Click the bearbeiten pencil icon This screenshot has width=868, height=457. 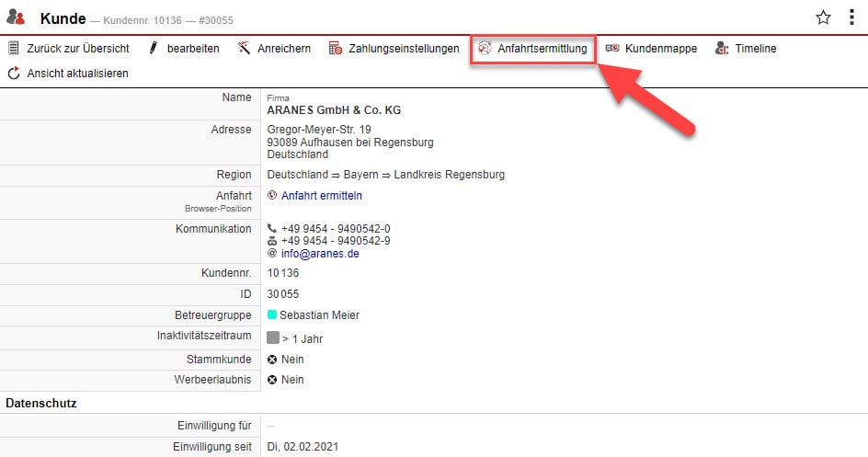[x=154, y=48]
